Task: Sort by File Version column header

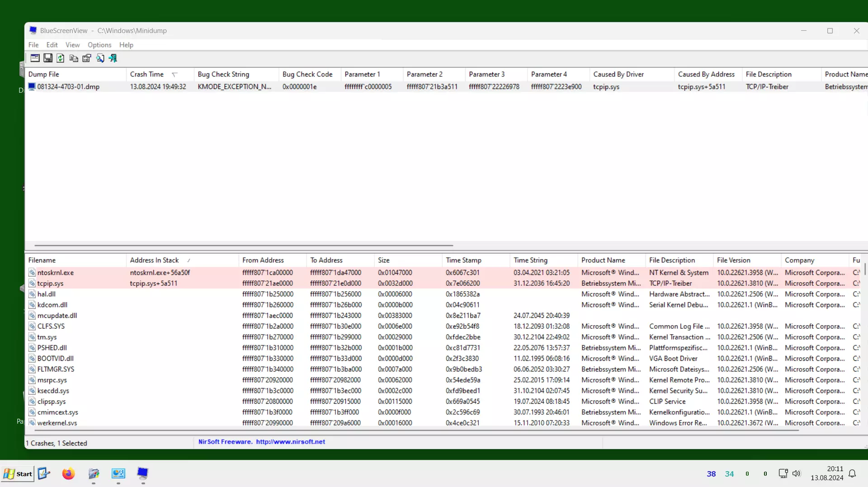Action: pos(747,260)
